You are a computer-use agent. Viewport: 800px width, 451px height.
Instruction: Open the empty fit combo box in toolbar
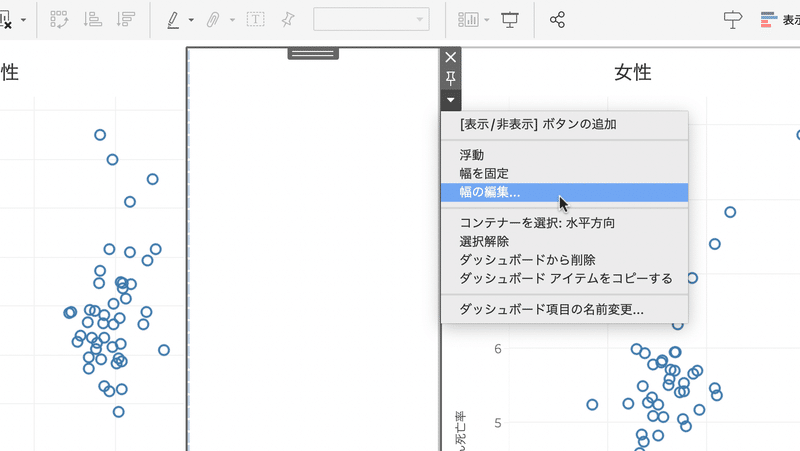tap(371, 19)
